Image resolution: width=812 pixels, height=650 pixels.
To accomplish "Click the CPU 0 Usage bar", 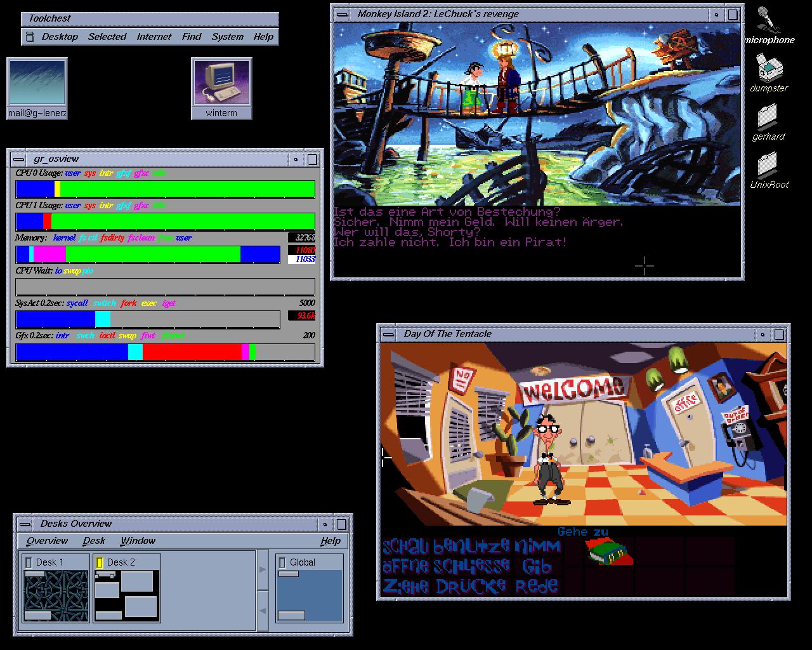I will [x=165, y=189].
